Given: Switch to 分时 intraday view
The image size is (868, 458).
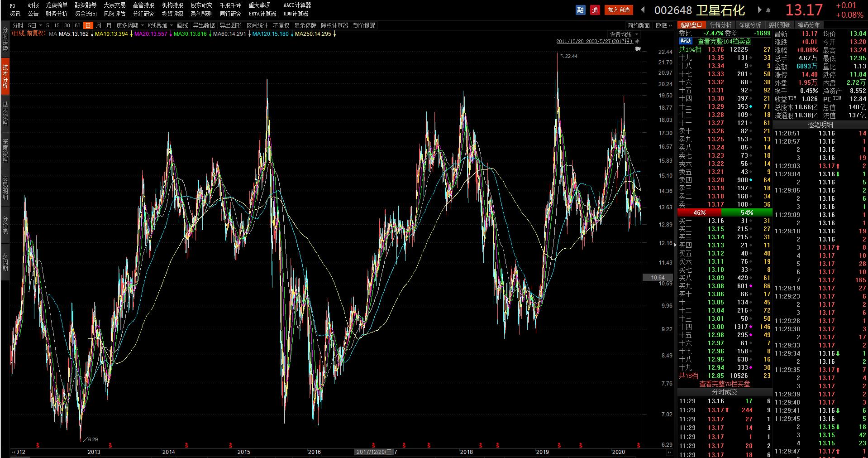Looking at the screenshot, I should point(18,25).
